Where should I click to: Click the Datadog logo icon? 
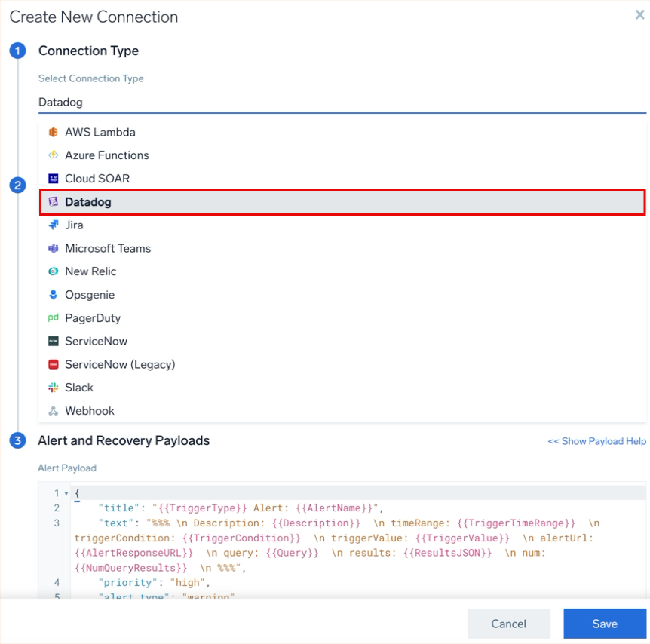pyautogui.click(x=53, y=202)
